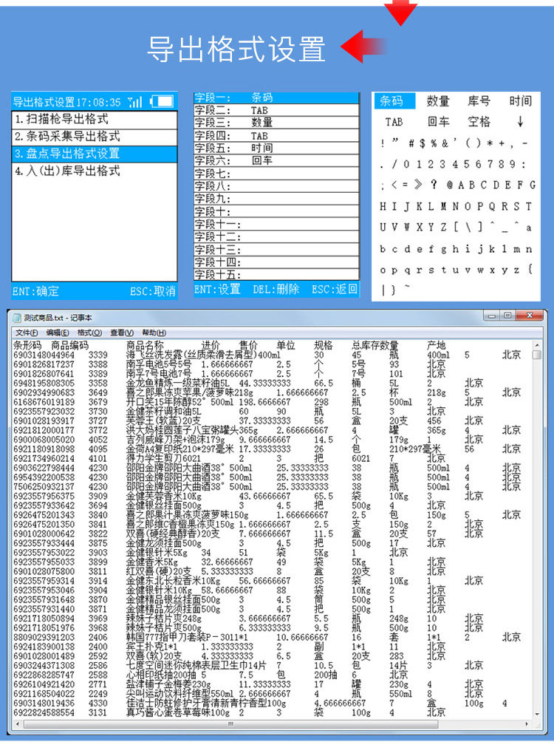This screenshot has height=756, width=554.
Task: Choose the 时间 option in character panel
Action: coord(521,101)
